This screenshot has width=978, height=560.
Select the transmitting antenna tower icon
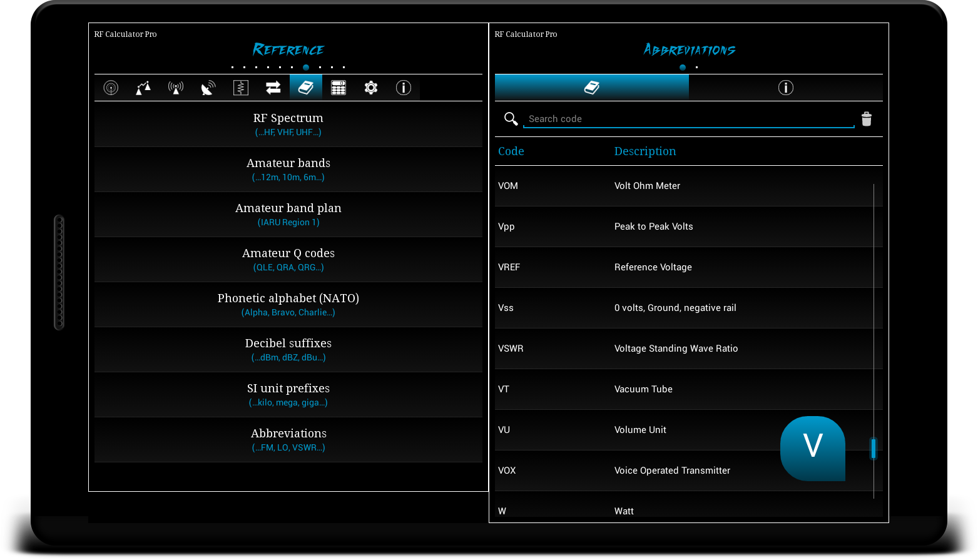click(176, 88)
